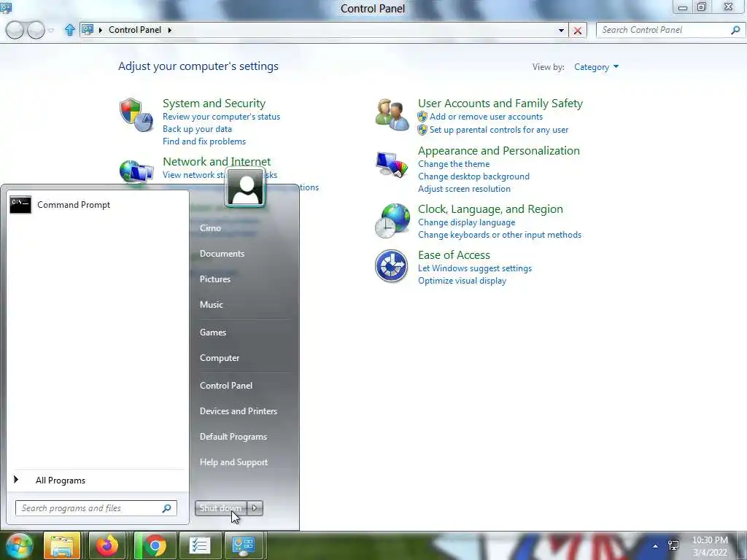747x560 pixels.
Task: Open Help and Support from the Start menu
Action: pyautogui.click(x=233, y=462)
